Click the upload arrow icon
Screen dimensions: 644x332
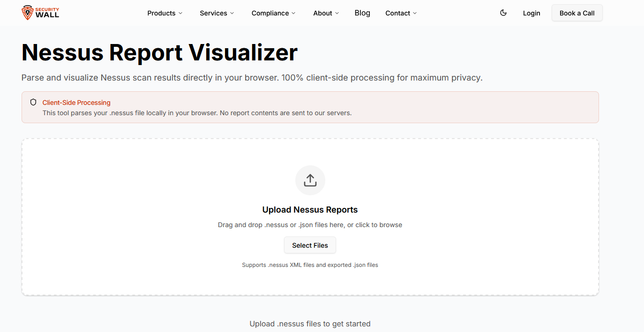310,180
